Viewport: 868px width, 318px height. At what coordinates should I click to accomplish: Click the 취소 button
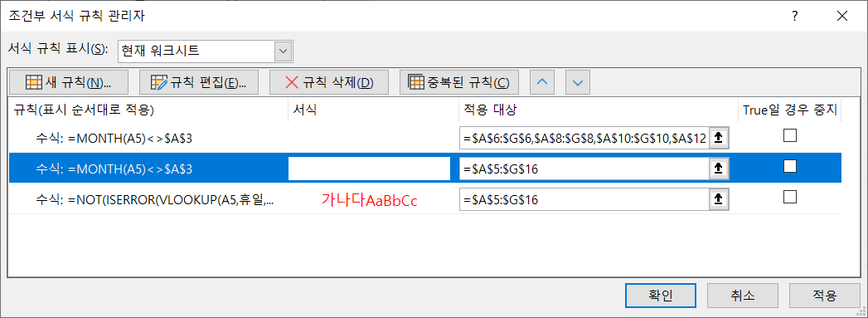click(x=742, y=296)
